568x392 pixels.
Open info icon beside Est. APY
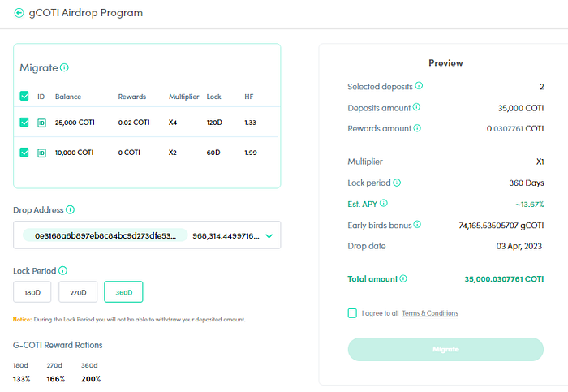click(384, 203)
